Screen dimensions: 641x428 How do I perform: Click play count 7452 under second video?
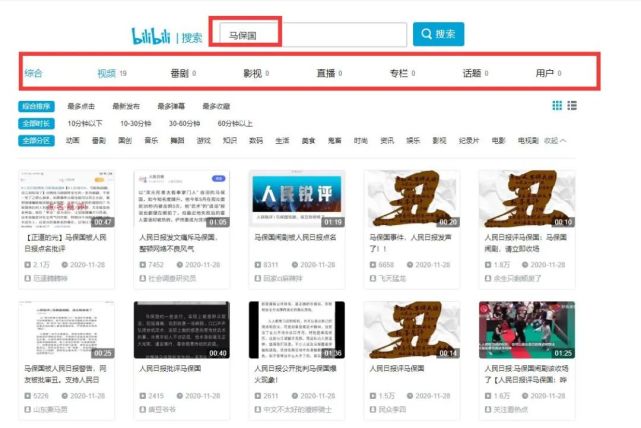click(x=152, y=265)
